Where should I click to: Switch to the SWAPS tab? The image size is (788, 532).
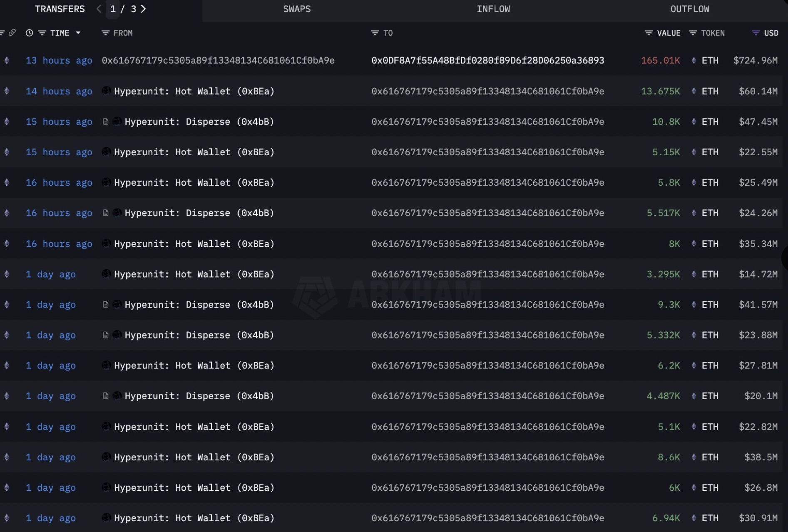coord(297,9)
